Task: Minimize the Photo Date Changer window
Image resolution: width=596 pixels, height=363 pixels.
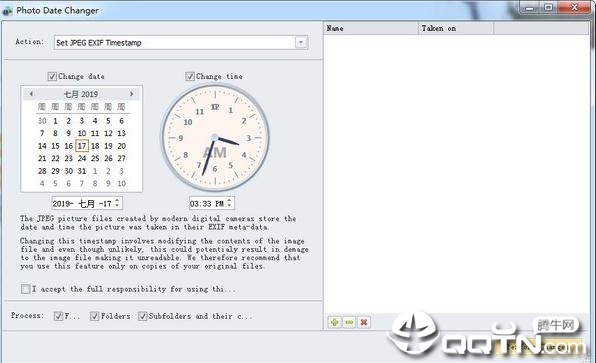Action: click(530, 7)
